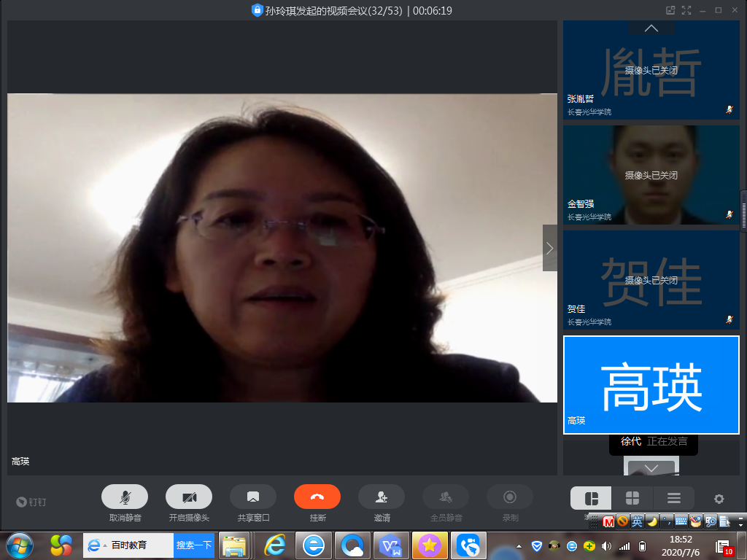Open meeting settings gear icon
The image size is (747, 560).
[x=719, y=499]
